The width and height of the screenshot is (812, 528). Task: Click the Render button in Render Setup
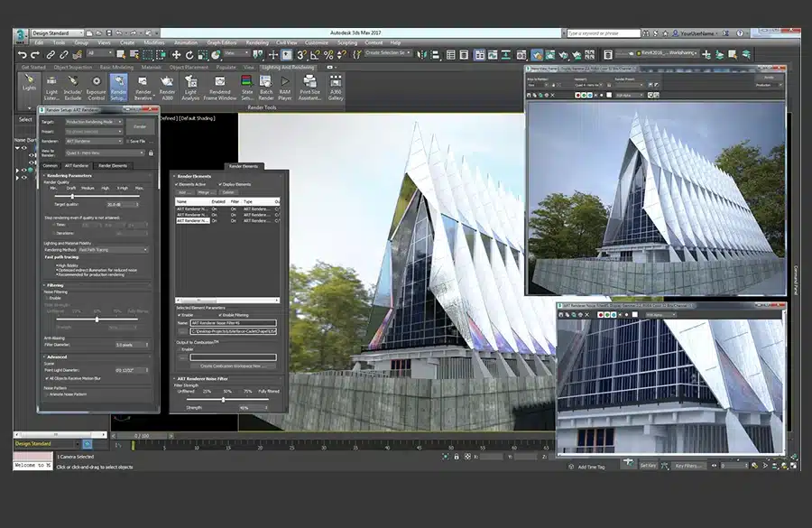point(140,127)
